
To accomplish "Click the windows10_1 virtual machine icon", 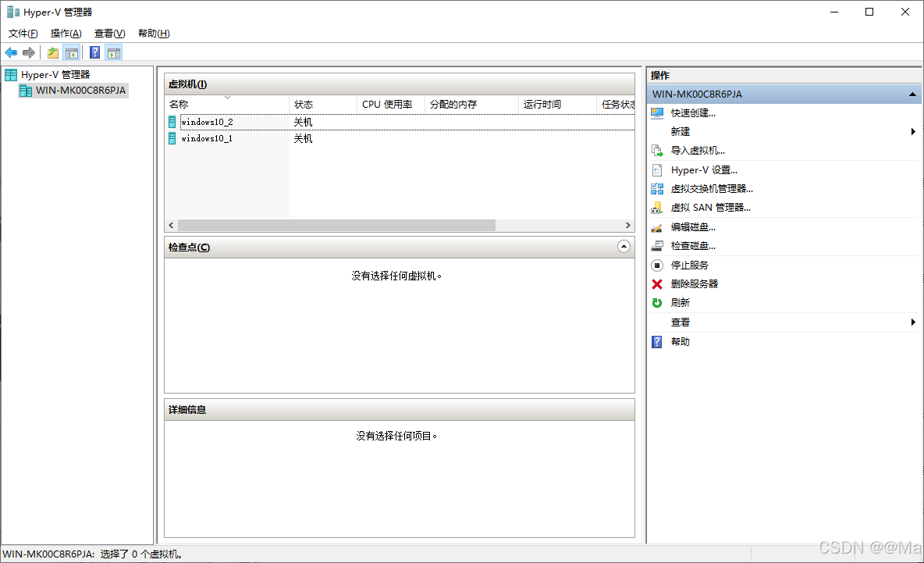I will point(172,138).
